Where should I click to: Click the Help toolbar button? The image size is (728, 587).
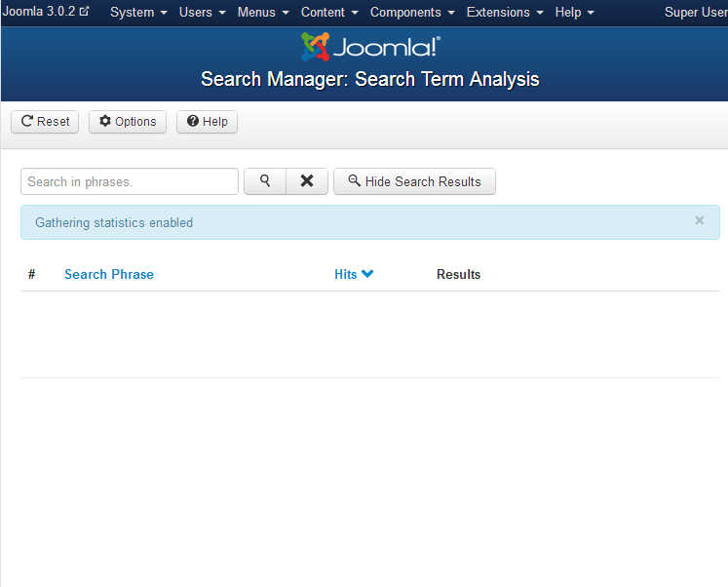click(x=207, y=122)
